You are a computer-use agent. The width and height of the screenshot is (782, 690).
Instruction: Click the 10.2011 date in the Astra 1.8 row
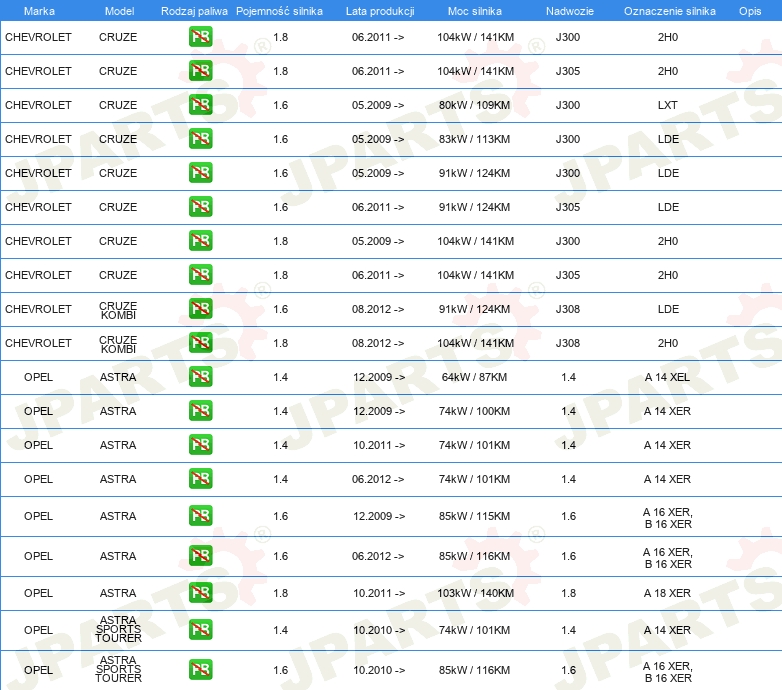379,593
